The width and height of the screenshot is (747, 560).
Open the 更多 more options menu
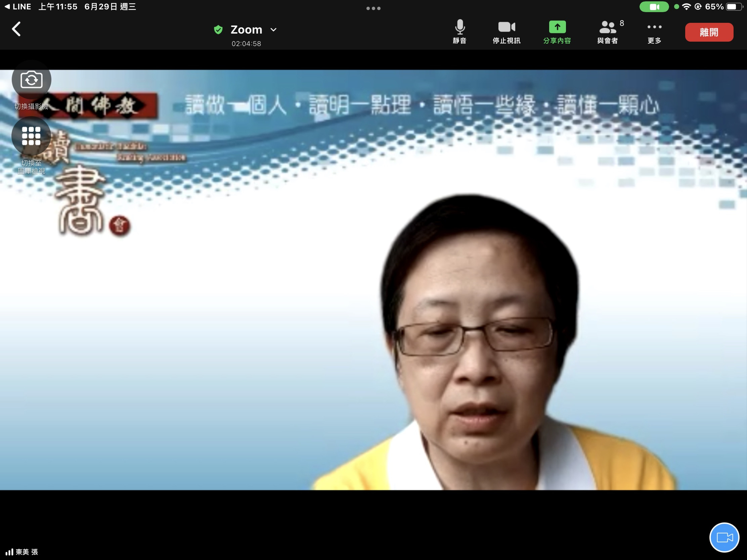(654, 32)
